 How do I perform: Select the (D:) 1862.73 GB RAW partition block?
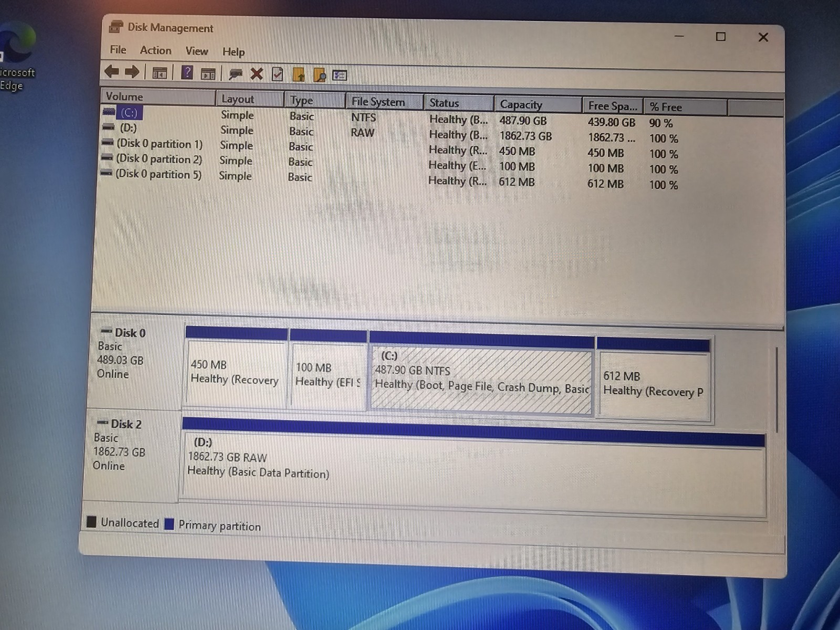(472, 467)
